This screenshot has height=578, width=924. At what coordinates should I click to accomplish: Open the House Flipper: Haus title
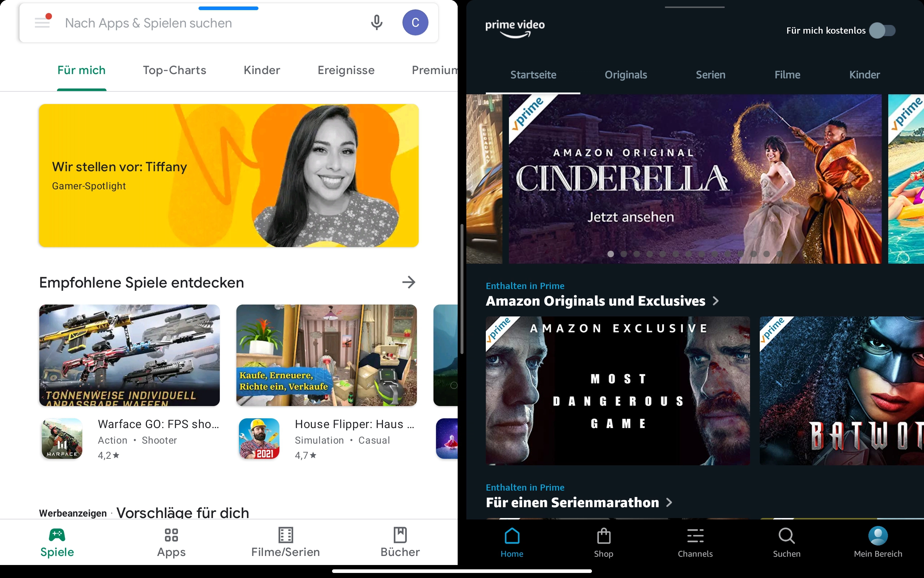click(354, 424)
